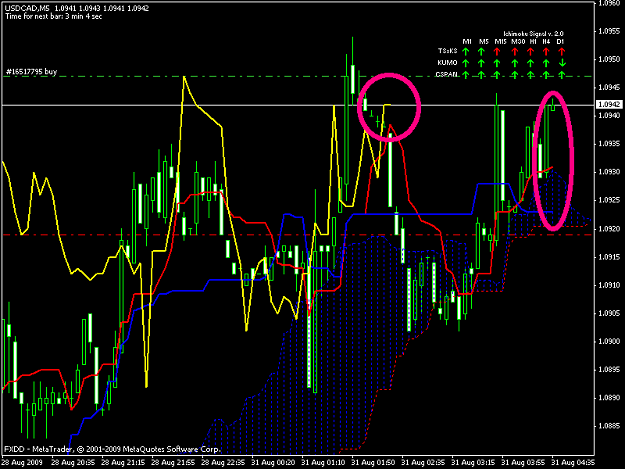Click the 31 Aug 03:15 time label
625x469 pixels.
[x=474, y=463]
